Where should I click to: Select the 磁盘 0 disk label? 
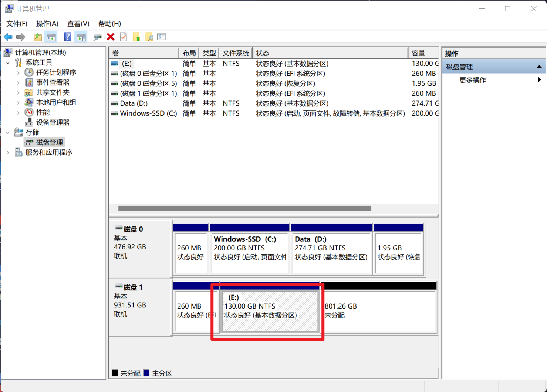(x=141, y=249)
